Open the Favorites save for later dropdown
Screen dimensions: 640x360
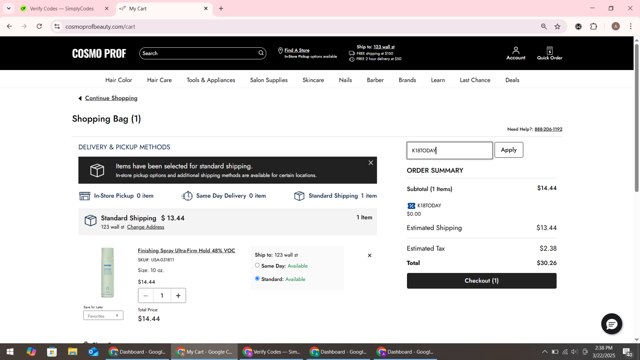point(103,316)
